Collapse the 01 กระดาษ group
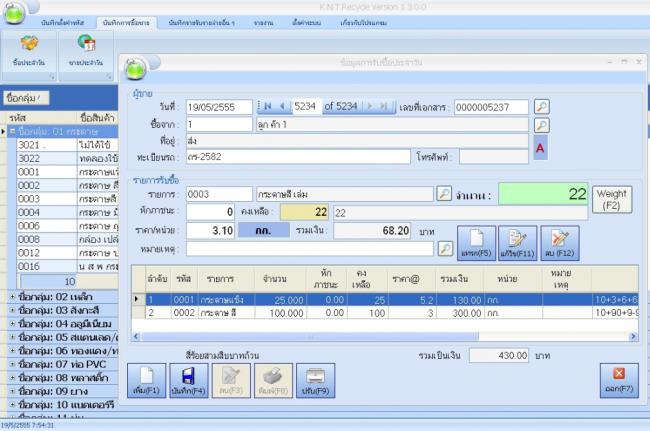 pyautogui.click(x=12, y=131)
